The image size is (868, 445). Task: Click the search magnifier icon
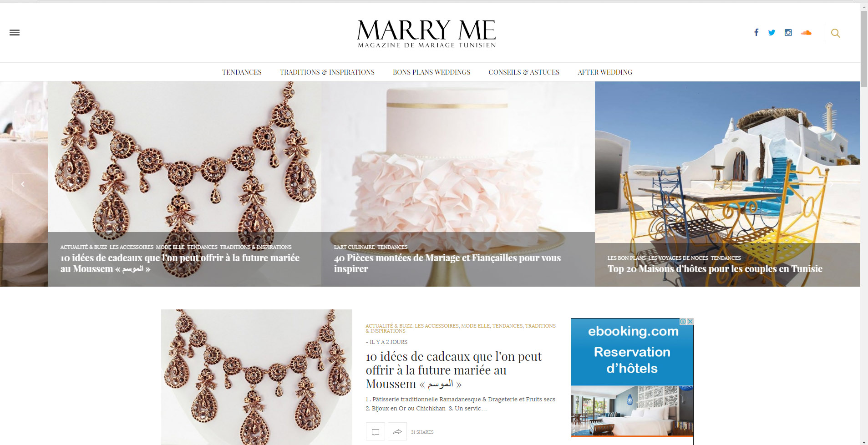tap(836, 33)
